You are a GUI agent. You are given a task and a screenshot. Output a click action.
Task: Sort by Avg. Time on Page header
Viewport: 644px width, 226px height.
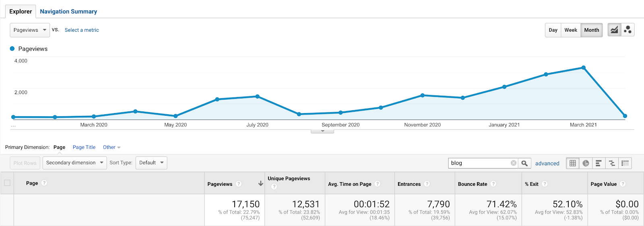[349, 184]
